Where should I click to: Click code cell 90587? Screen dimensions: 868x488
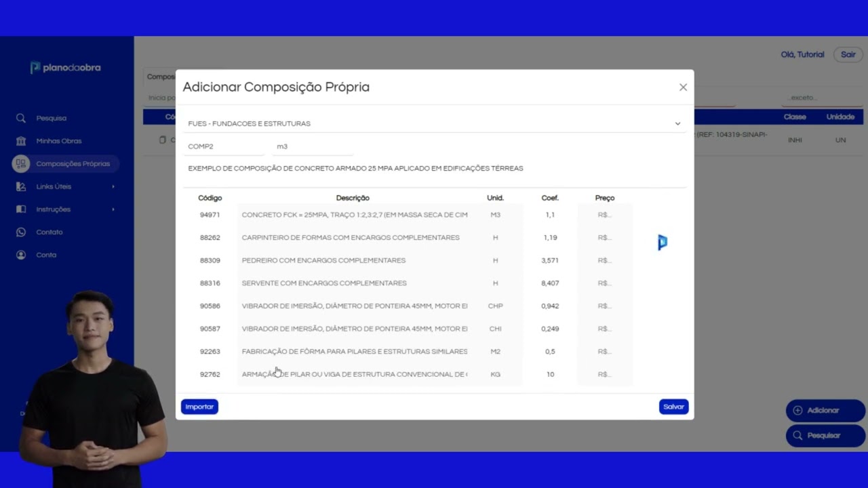(210, 329)
